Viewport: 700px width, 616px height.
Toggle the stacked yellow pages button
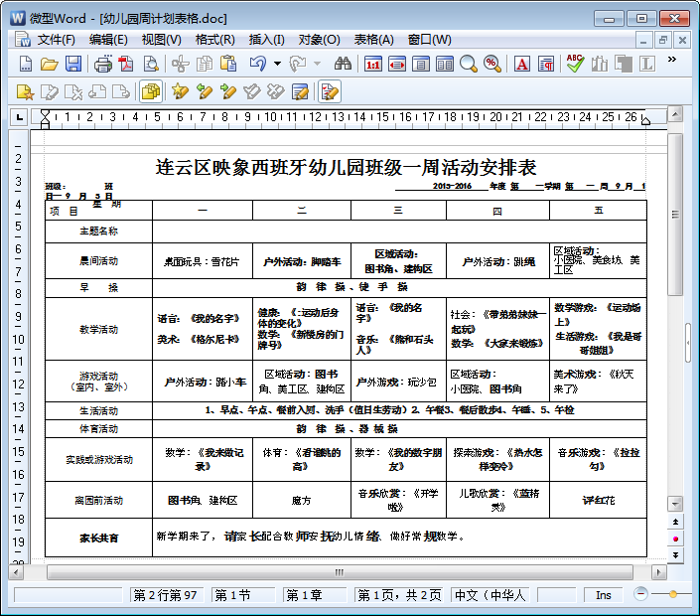tap(151, 92)
